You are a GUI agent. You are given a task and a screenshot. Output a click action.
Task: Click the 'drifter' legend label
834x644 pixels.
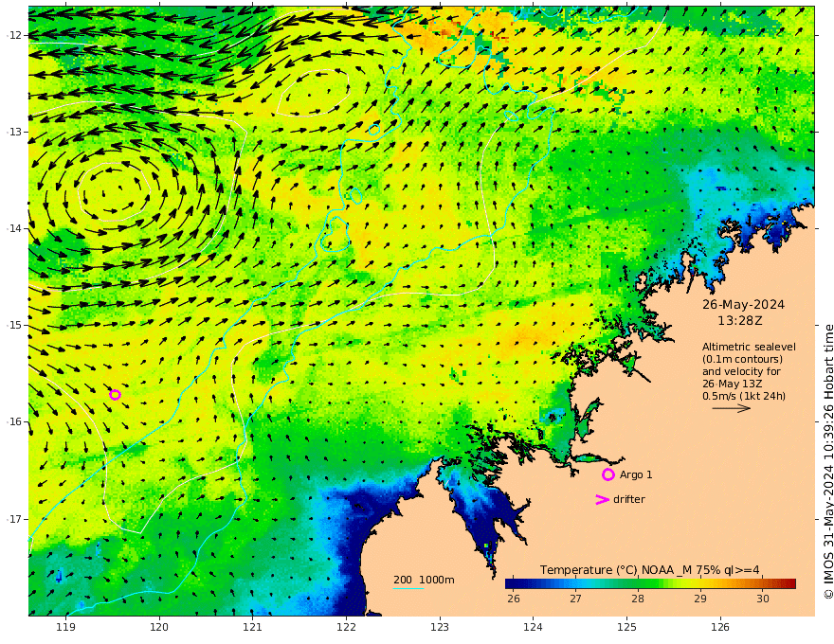[629, 499]
